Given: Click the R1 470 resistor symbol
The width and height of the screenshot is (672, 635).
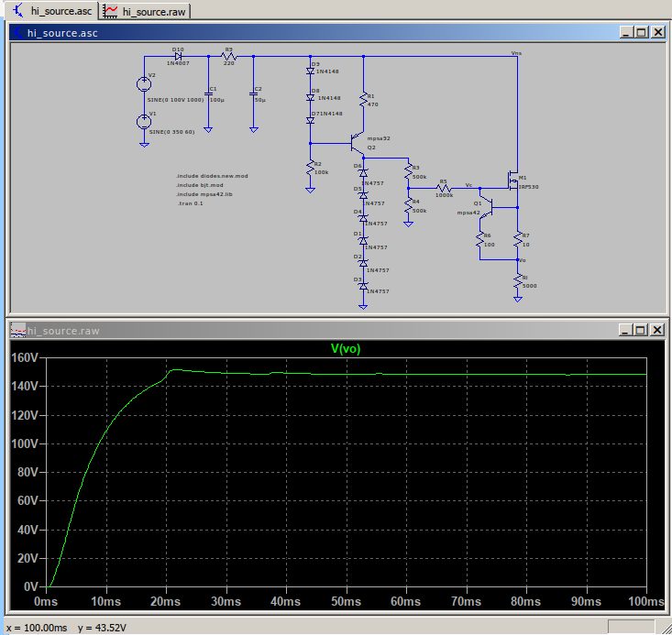Looking at the screenshot, I should coord(363,99).
